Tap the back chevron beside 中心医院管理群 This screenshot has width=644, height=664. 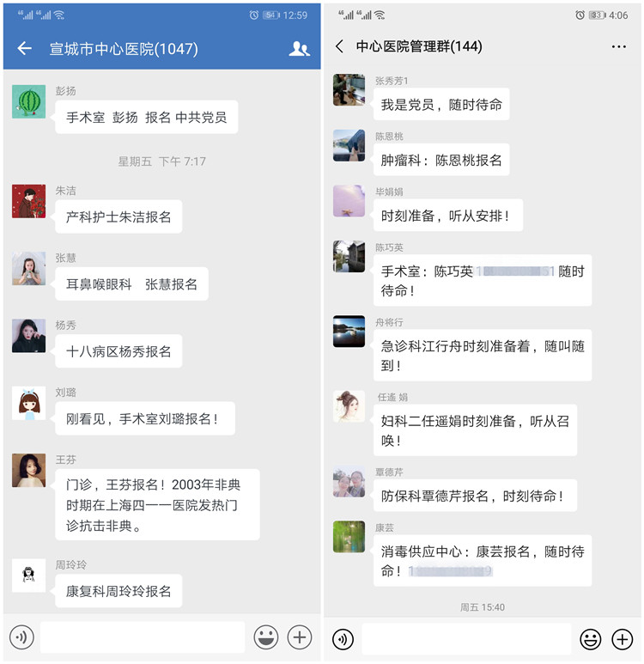pyautogui.click(x=339, y=46)
